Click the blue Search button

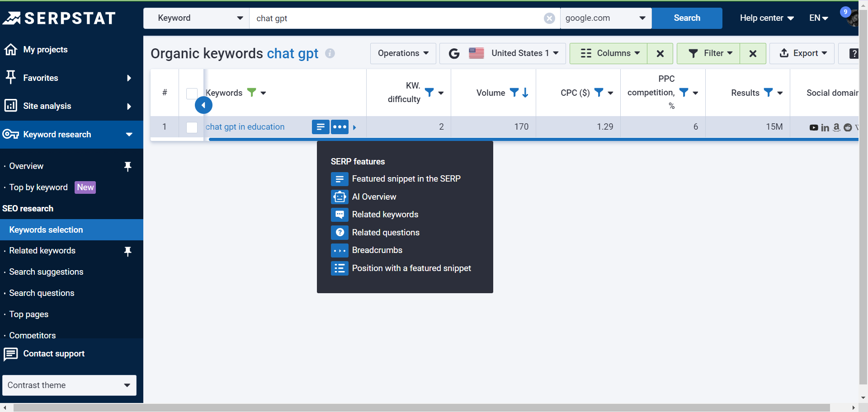pos(687,18)
